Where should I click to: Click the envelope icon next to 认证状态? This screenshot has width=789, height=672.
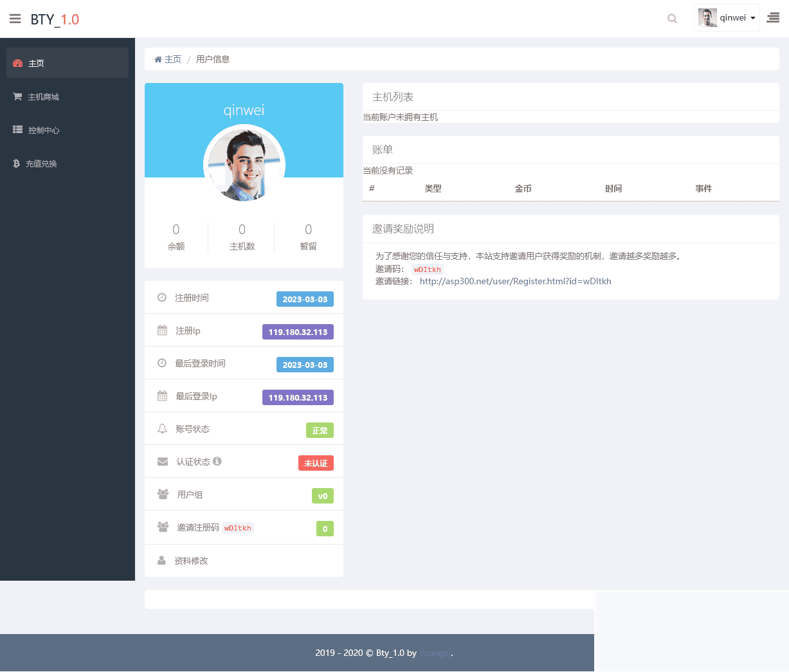tap(162, 460)
